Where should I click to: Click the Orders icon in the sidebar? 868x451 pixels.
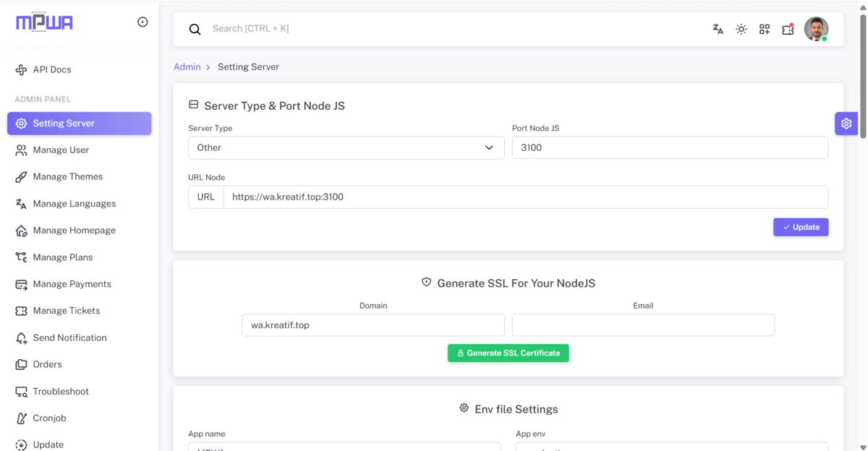[x=21, y=365]
